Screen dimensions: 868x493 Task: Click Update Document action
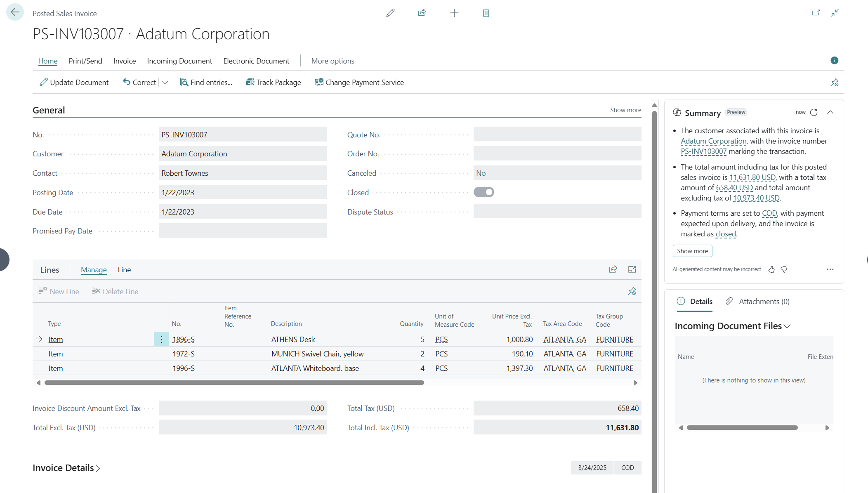pyautogui.click(x=74, y=83)
